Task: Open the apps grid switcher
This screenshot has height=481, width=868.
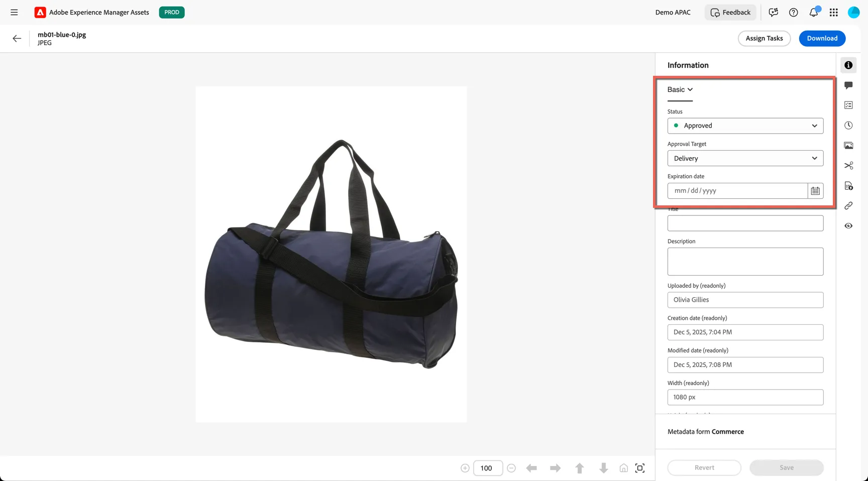Action: click(834, 12)
